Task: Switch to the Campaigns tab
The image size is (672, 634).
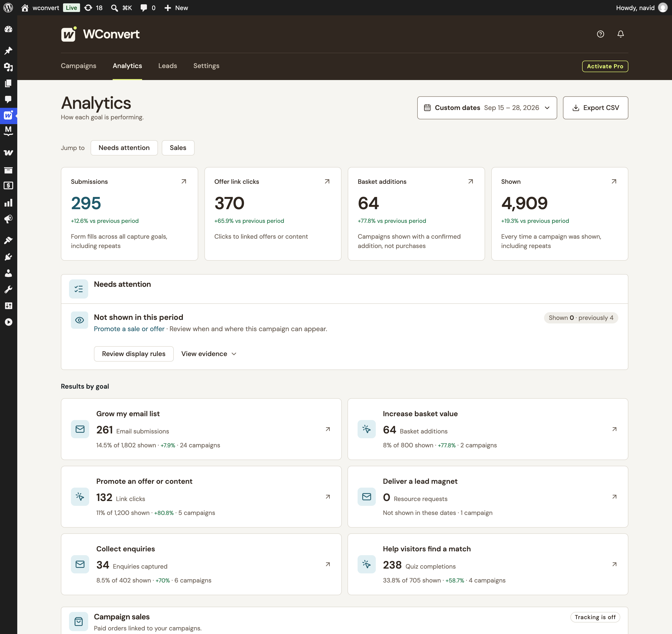Action: [x=78, y=66]
